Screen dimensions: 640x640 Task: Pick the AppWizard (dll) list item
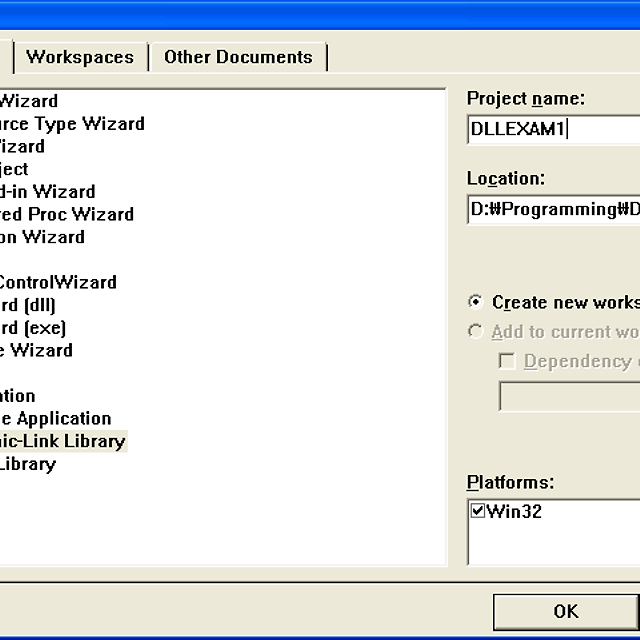click(28, 305)
